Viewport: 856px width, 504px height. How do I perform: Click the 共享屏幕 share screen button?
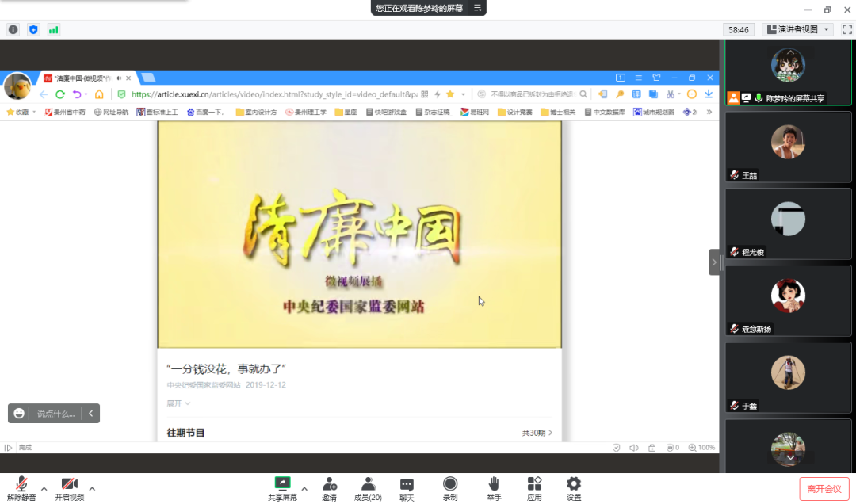[282, 487]
